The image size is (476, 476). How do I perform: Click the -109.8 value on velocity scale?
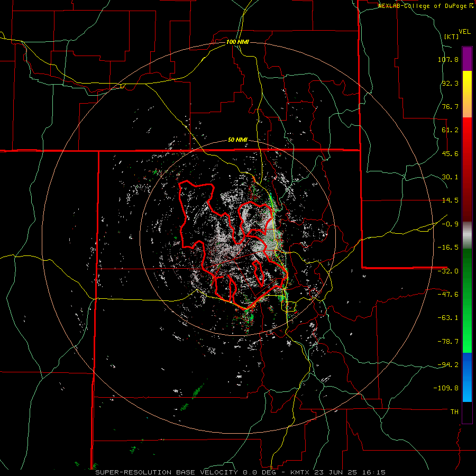point(446,388)
